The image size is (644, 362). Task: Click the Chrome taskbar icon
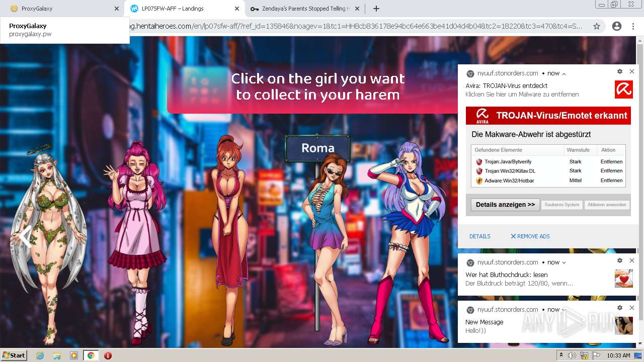[91, 355]
